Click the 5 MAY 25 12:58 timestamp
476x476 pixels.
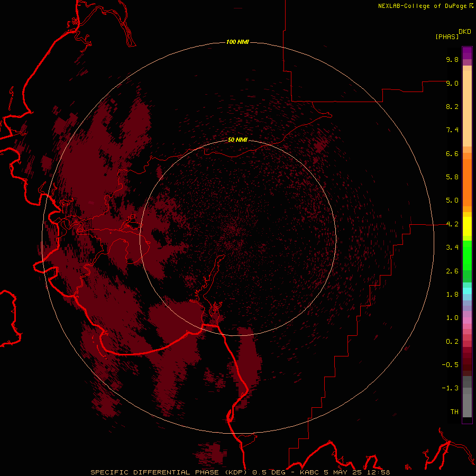pyautogui.click(x=356, y=472)
